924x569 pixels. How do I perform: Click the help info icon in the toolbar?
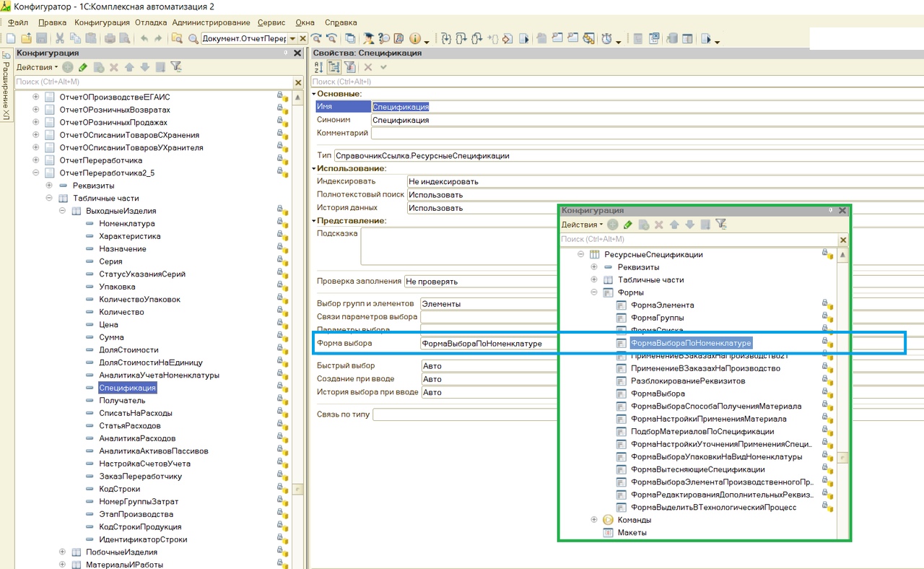pyautogui.click(x=415, y=38)
